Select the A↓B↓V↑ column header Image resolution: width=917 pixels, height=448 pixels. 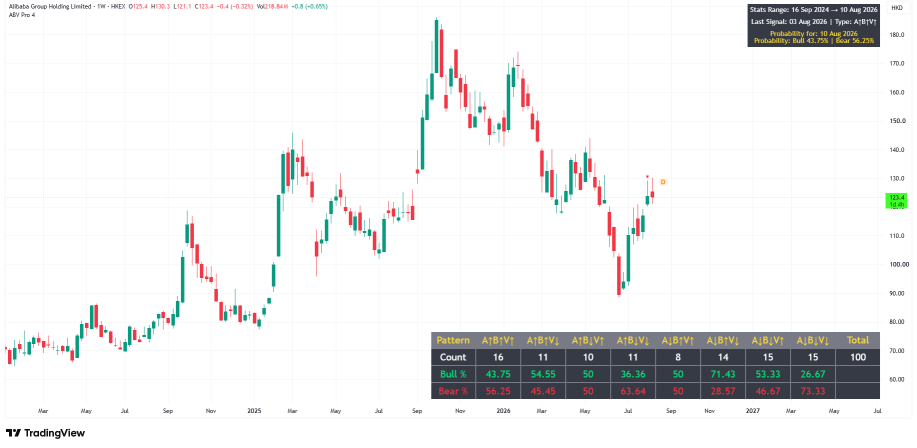coord(767,340)
